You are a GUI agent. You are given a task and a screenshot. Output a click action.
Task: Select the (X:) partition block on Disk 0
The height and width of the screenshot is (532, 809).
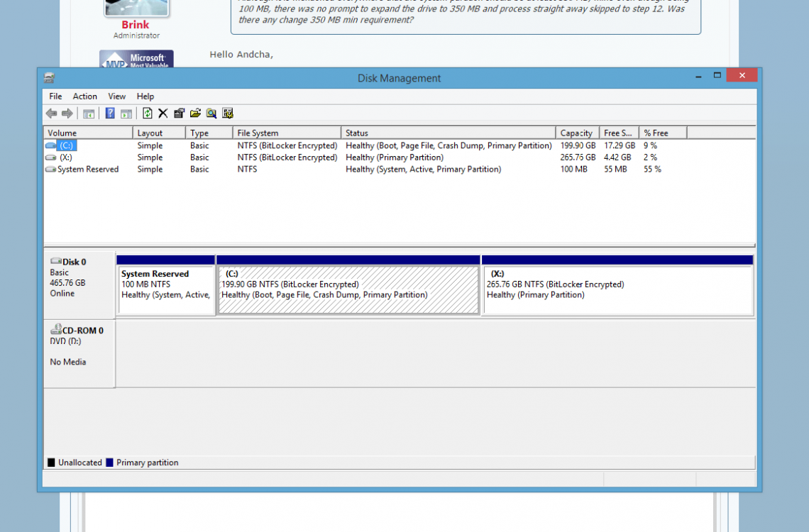coord(617,289)
